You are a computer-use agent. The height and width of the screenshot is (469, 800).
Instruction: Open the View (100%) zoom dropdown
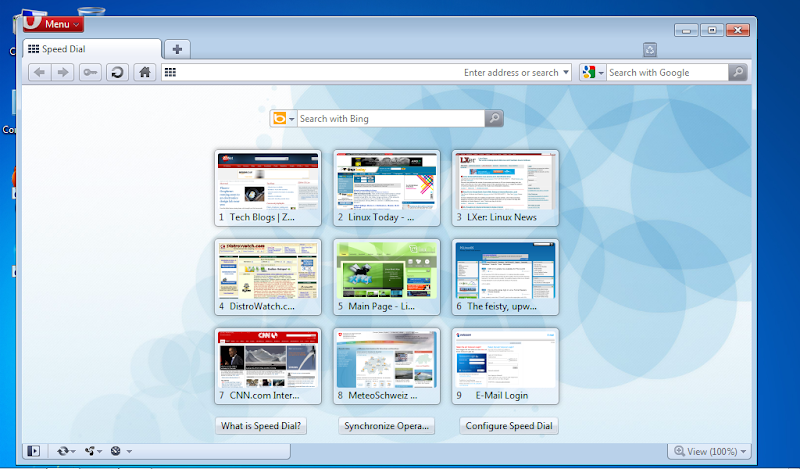710,451
